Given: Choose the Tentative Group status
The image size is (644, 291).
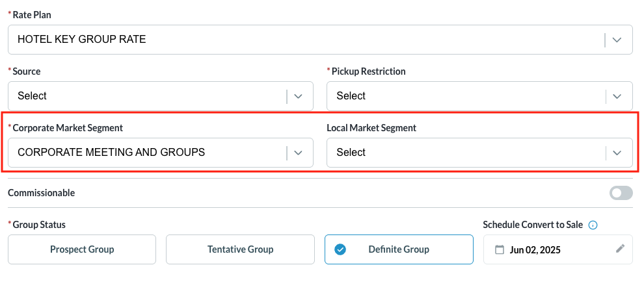Looking at the screenshot, I should [x=240, y=249].
